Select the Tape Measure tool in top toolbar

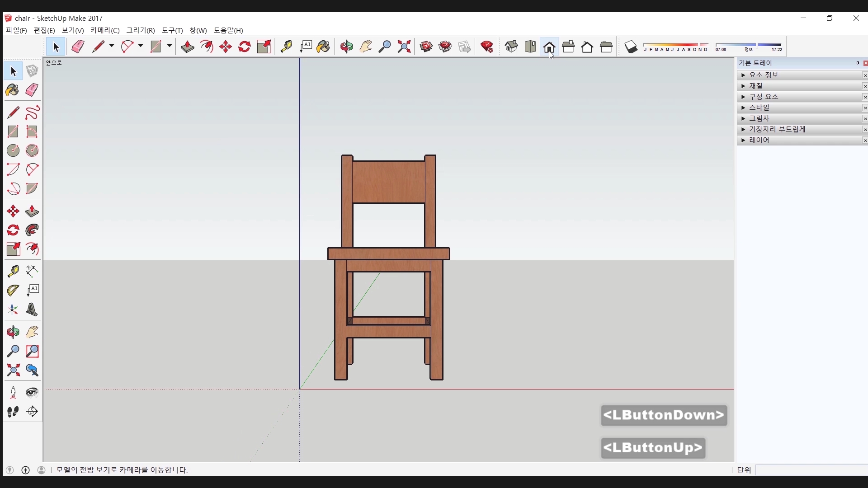[x=286, y=47]
